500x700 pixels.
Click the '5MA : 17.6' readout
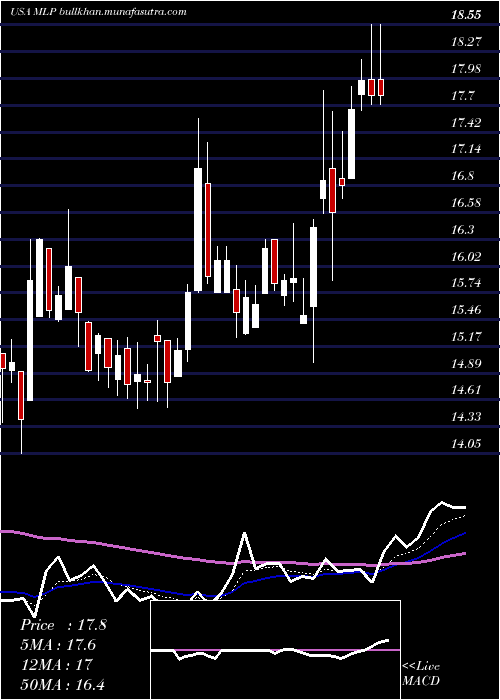[58, 645]
